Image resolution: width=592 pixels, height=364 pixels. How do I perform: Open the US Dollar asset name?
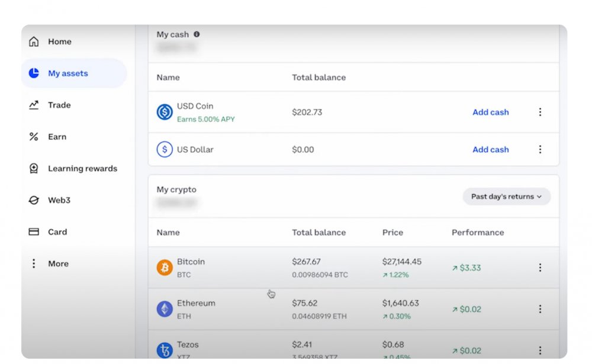click(195, 150)
